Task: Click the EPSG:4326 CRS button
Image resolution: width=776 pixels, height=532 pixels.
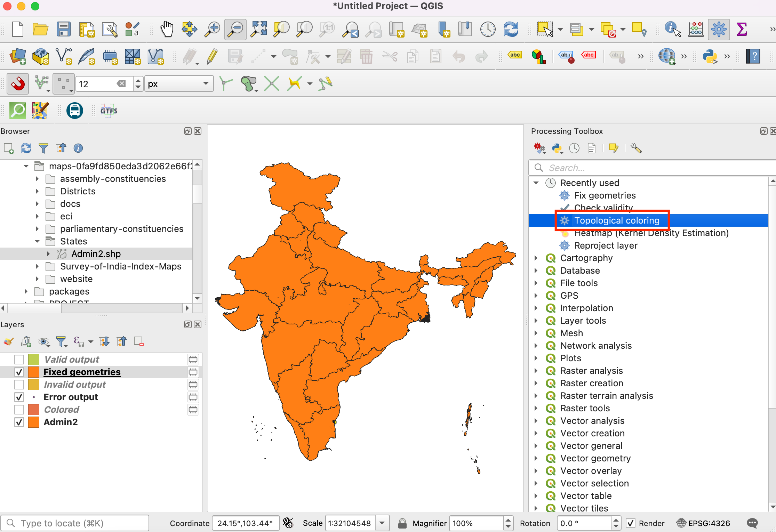Action: coord(703,523)
